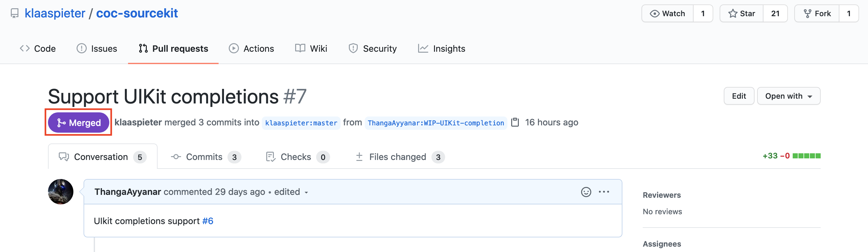Viewport: 868px width, 252px height.
Task: Open ThangaAyyanar:WIP-UIKit-completion branch link
Action: (x=436, y=123)
